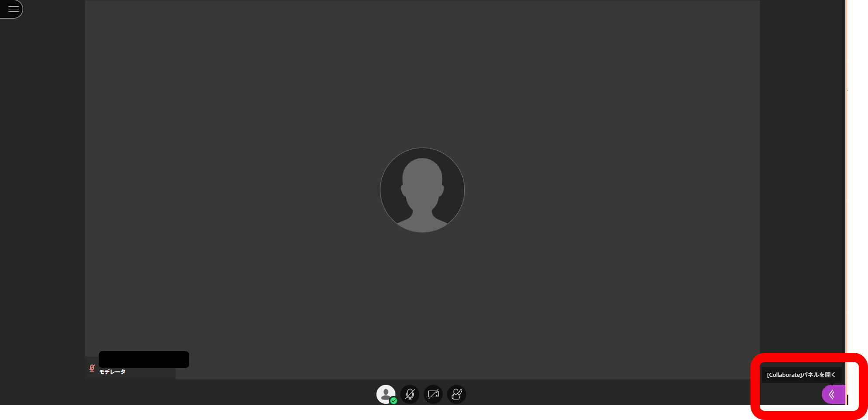Image resolution: width=868 pixels, height=420 pixels.
Task: Click the モデレータ role label
Action: coord(112,372)
